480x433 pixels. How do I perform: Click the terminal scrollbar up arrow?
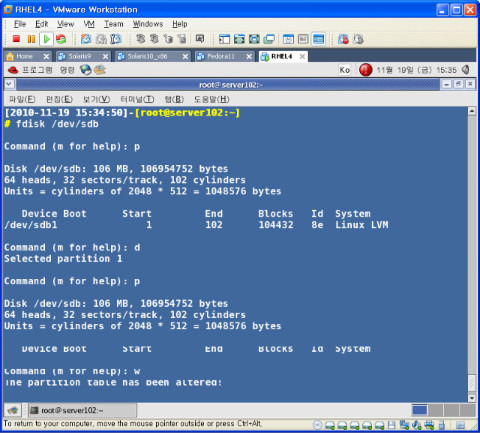[472, 111]
